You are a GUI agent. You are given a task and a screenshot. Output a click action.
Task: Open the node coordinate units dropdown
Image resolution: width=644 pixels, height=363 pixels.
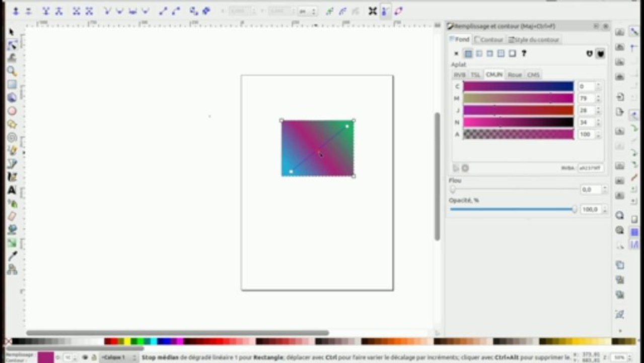[308, 11]
